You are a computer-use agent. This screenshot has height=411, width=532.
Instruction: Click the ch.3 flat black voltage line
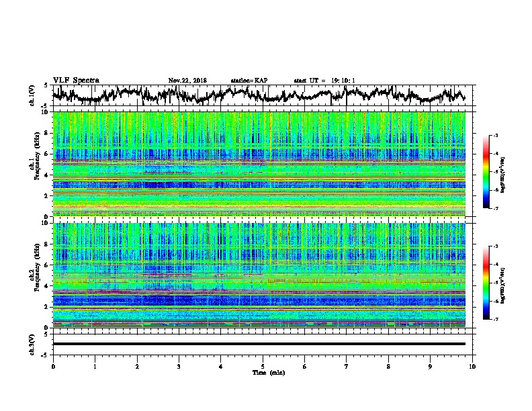(259, 344)
